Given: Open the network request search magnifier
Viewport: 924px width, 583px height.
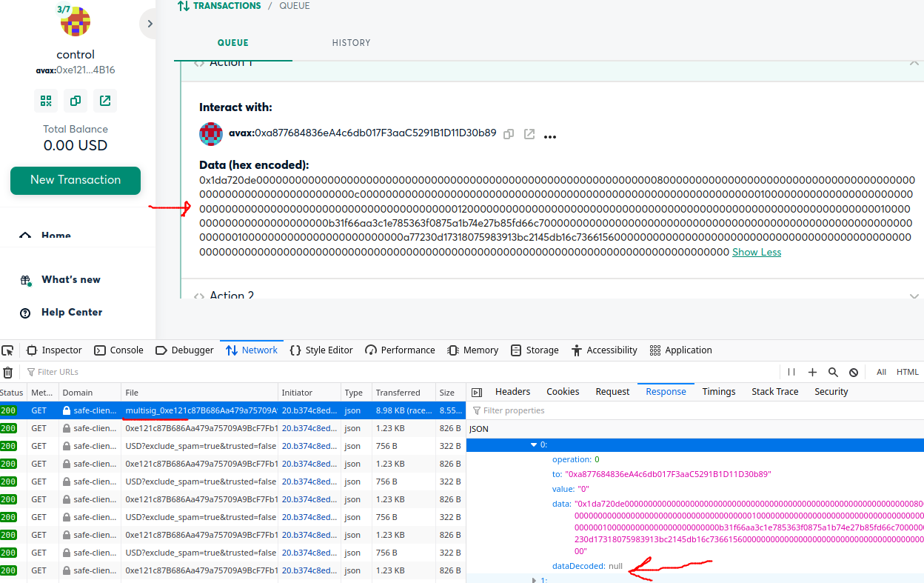Looking at the screenshot, I should (x=833, y=371).
